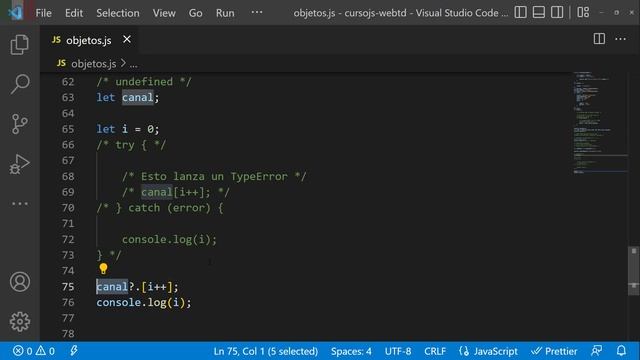Click the '/* undefined */' comment on line 62
Screen dimensions: 640x360
[x=144, y=82]
